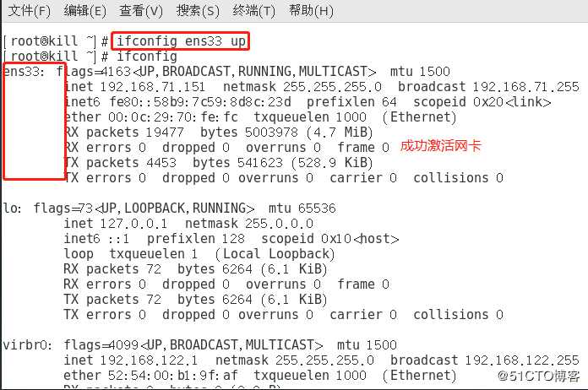The image size is (588, 390).
Task: Click virbr0 broadcast address 192.168.122.255
Action: click(x=522, y=360)
